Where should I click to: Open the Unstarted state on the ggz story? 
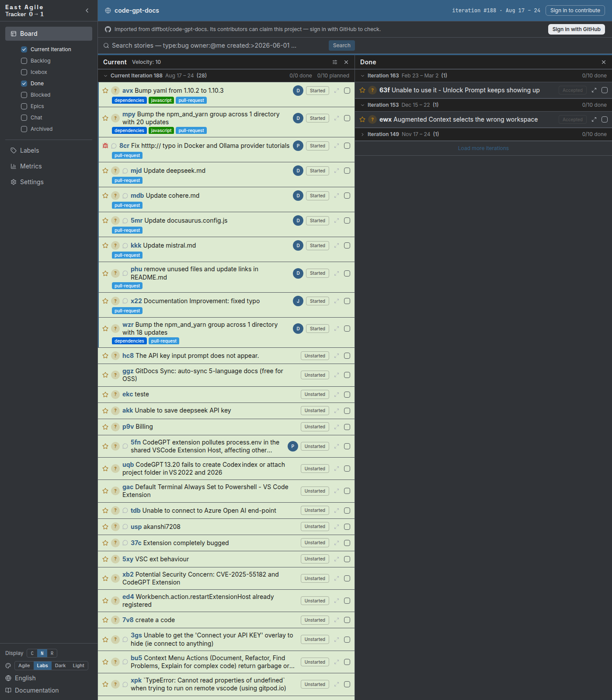[315, 375]
